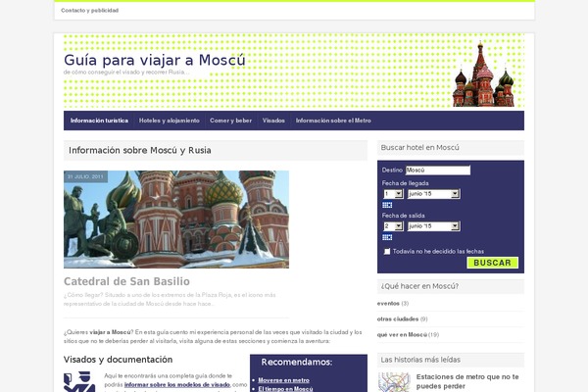588x392 pixels.
Task: Click 'Información sobre Moscú y Rusia' heading
Action: tap(140, 150)
